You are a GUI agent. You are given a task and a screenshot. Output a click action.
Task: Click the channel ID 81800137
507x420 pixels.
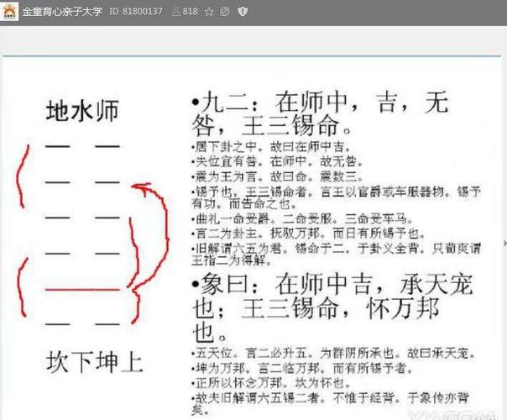coord(137,13)
